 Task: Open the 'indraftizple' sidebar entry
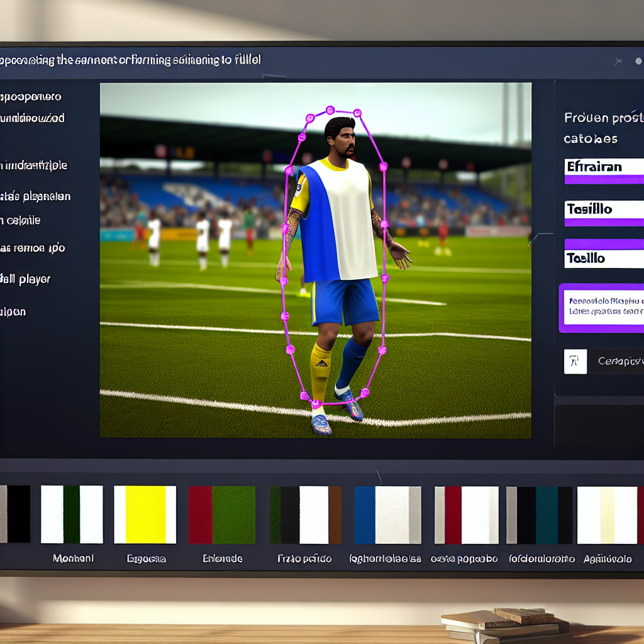pyautogui.click(x=33, y=166)
